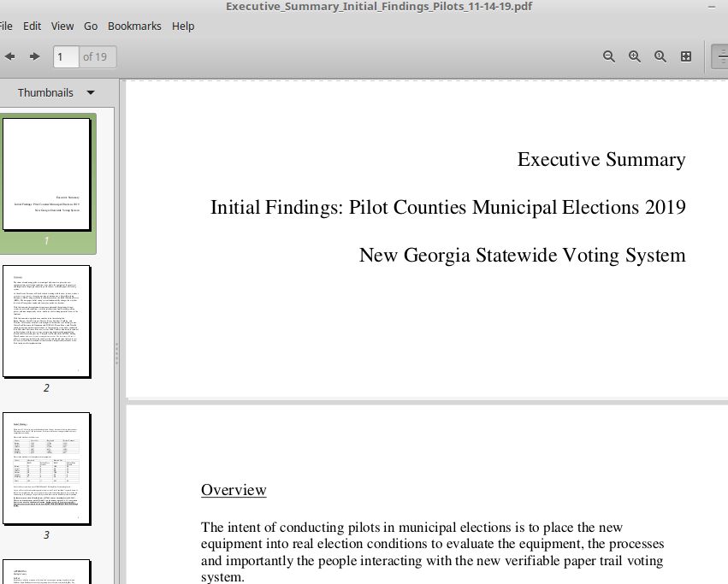This screenshot has height=584, width=728.
Task: Click the 'Executive Summary' title text
Action: (601, 159)
